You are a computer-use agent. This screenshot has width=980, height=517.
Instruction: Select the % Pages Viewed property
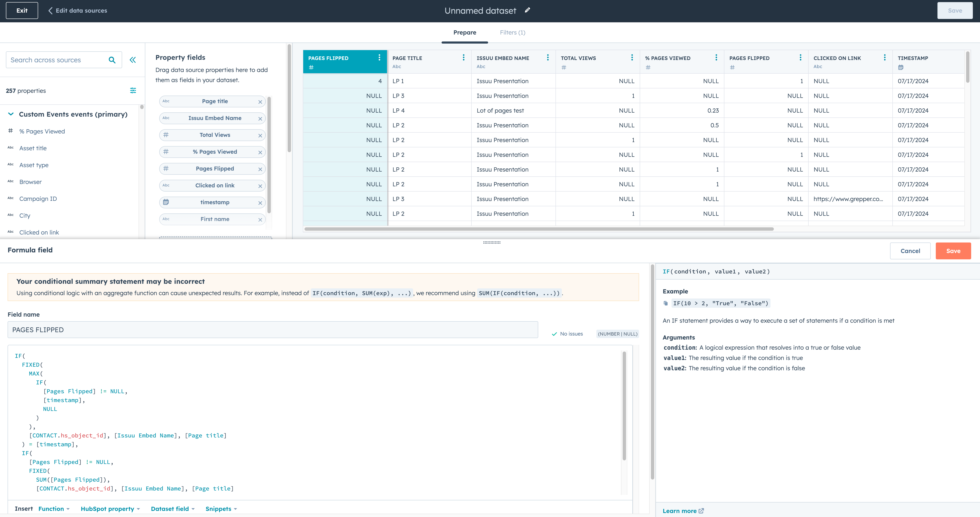42,131
